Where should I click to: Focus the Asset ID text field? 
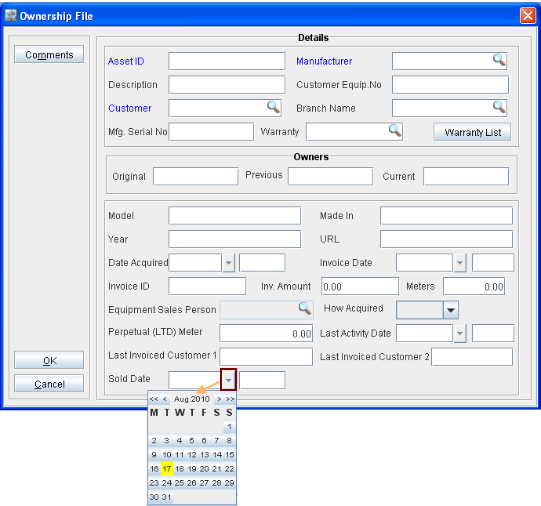click(227, 61)
